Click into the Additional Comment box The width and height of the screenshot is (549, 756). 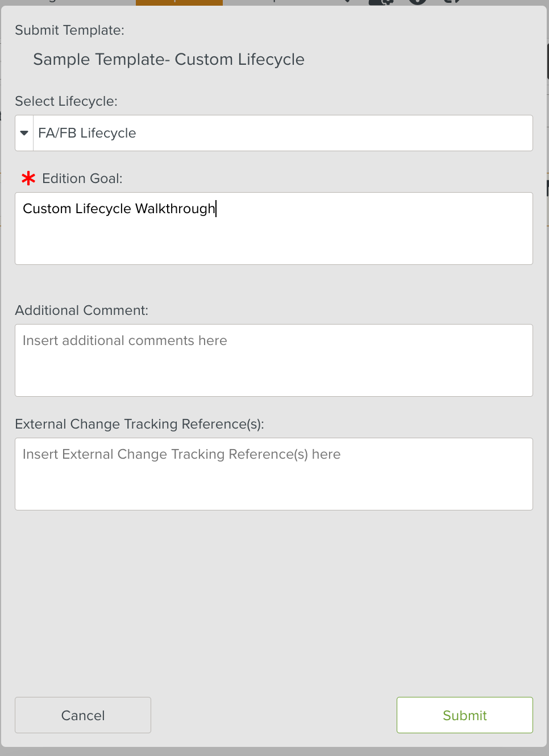(x=273, y=360)
